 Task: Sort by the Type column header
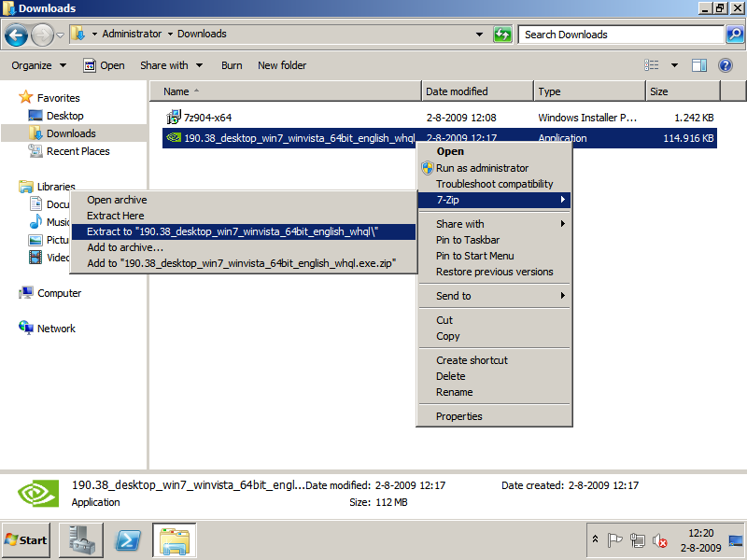click(589, 91)
